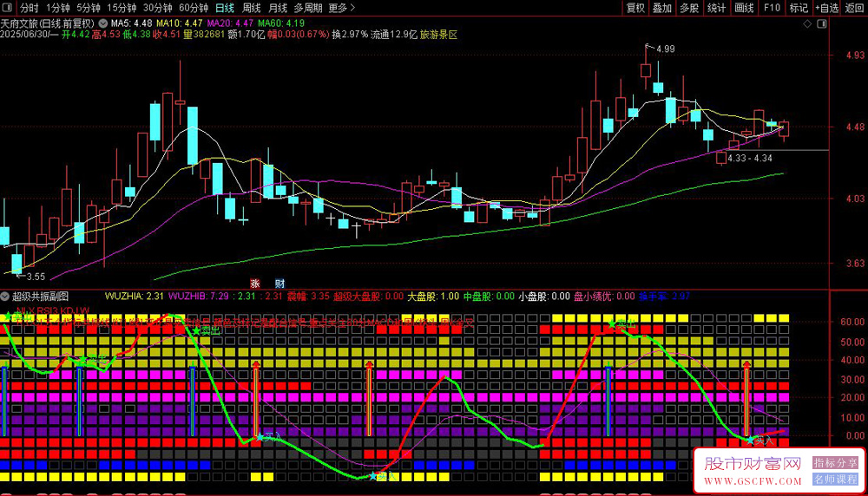
Task: Expand the 更多 more periods menu
Action: tap(341, 8)
